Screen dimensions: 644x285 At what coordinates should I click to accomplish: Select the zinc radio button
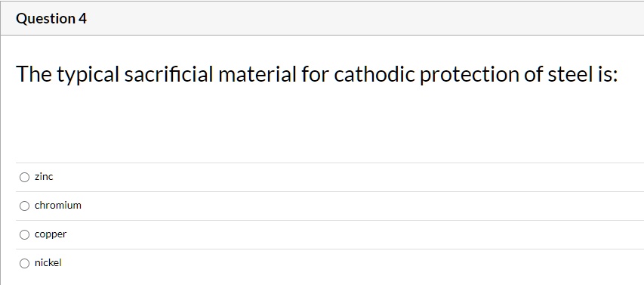coord(25,177)
